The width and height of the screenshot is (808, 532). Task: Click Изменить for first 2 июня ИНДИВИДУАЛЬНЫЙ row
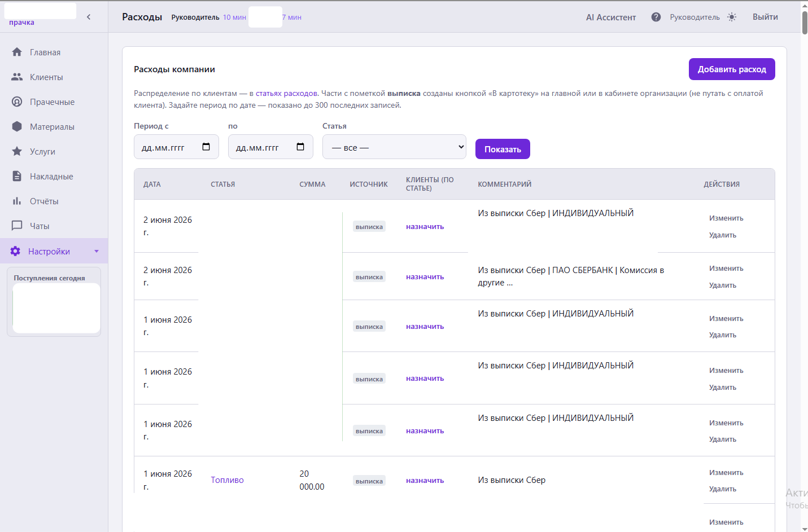point(726,218)
